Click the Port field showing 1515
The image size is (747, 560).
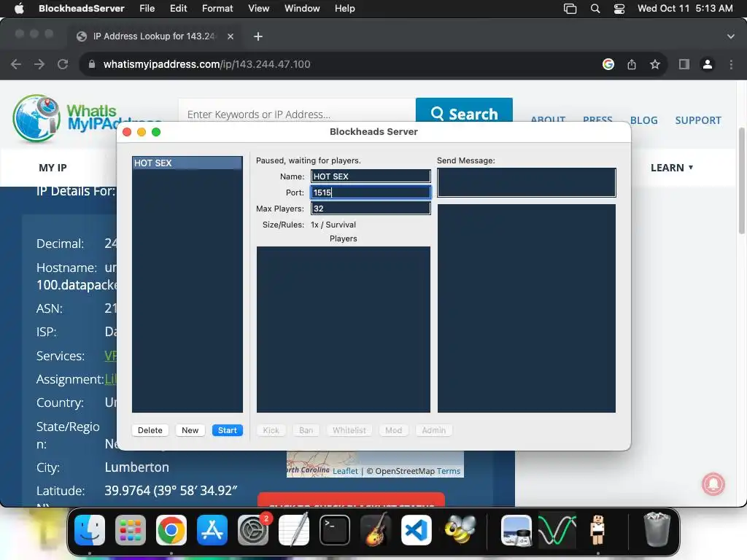371,192
